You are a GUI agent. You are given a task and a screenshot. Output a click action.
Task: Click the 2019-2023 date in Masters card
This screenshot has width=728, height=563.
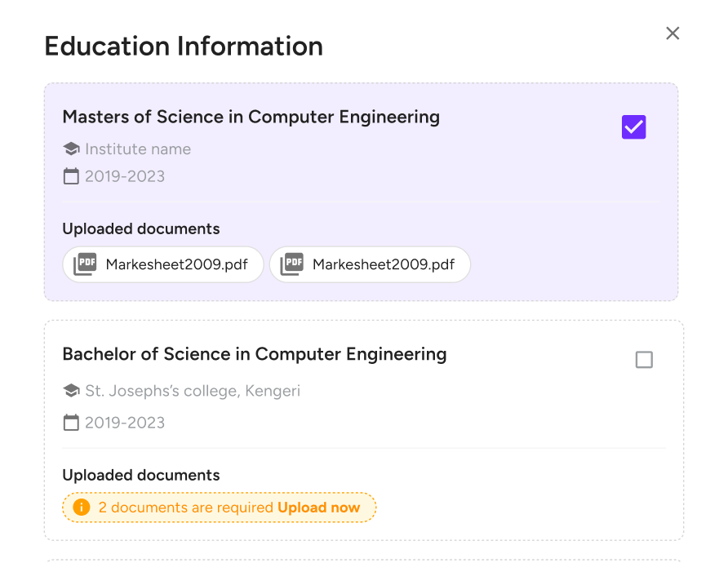click(x=125, y=176)
